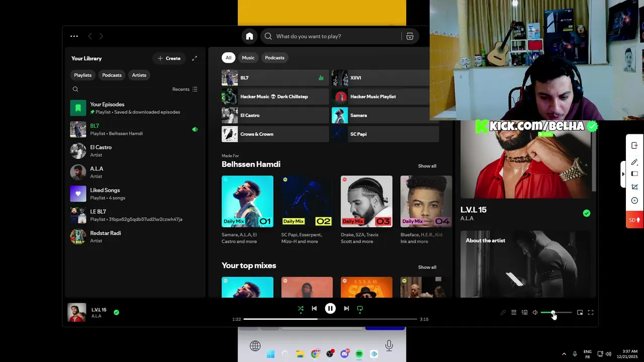Adjust the Spotify volume slider
The width and height of the screenshot is (644, 362).
point(556,313)
